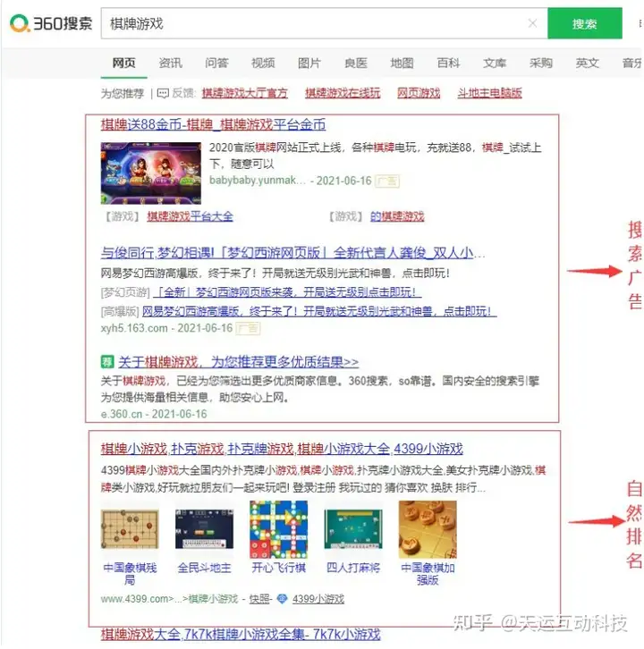This screenshot has width=644, height=649.
Task: Click the blue 4399 site badge icon
Action: click(282, 599)
